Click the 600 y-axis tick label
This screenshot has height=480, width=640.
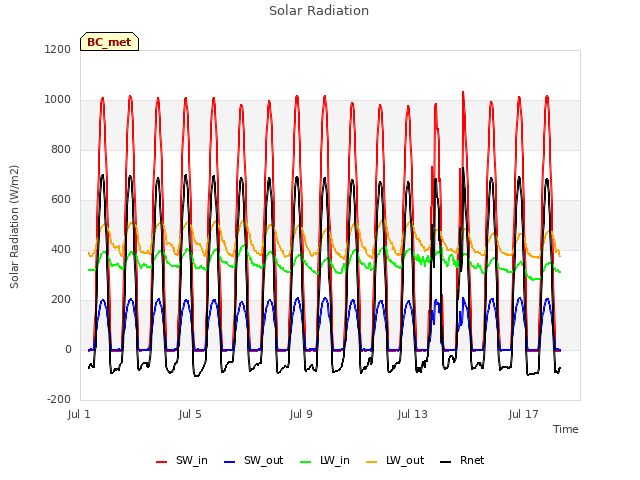coord(61,200)
